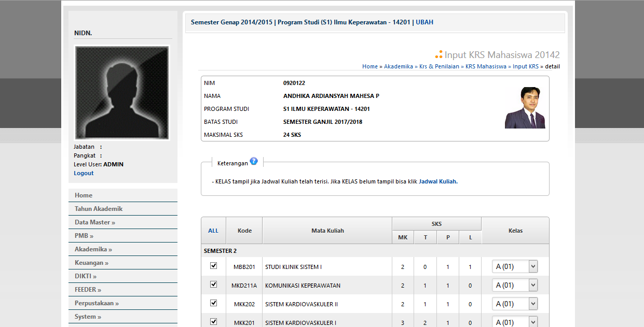Uncheck the KOMUNIKASI KEPERAWATAN checkbox
This screenshot has height=327, width=644.
213,285
